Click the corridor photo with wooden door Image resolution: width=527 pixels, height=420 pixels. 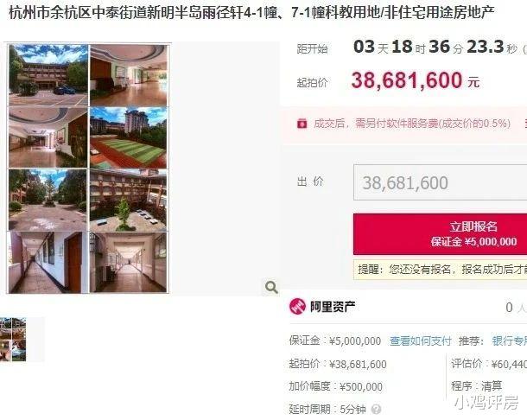48,263
